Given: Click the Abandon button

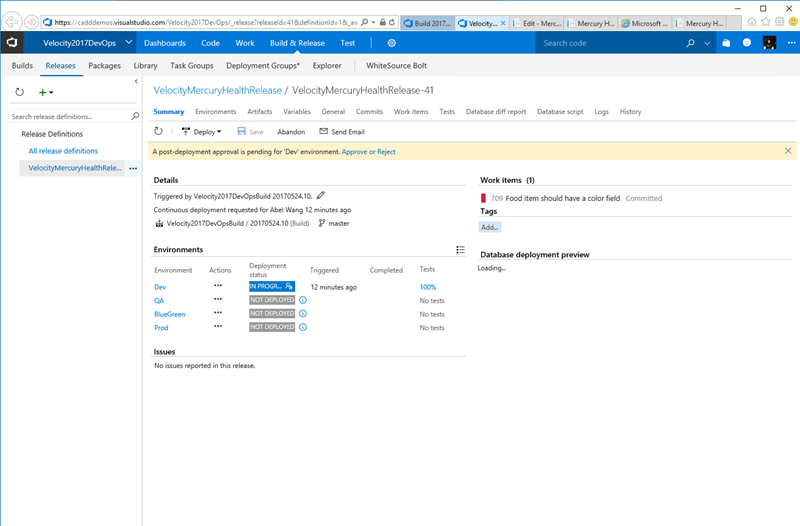Looking at the screenshot, I should pos(291,132).
